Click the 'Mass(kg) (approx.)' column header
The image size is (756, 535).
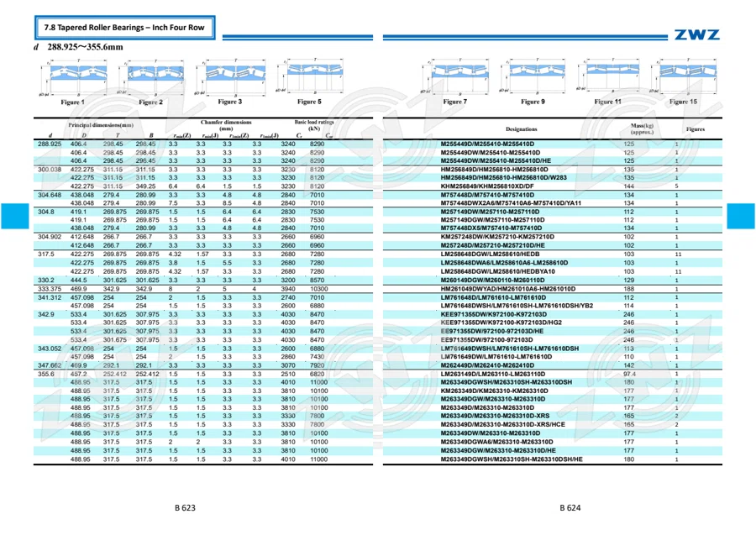tap(642, 129)
